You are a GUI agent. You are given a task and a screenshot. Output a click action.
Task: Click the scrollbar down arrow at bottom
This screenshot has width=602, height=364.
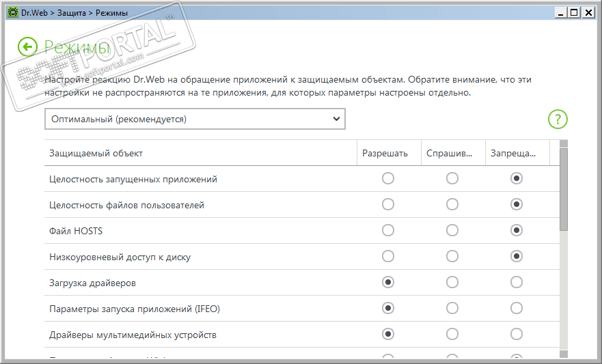564,354
